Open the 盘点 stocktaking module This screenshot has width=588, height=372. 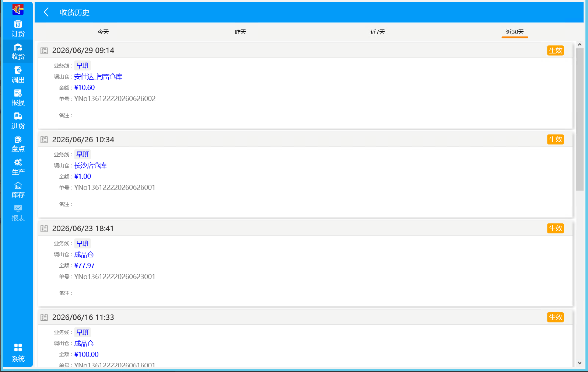click(x=18, y=144)
